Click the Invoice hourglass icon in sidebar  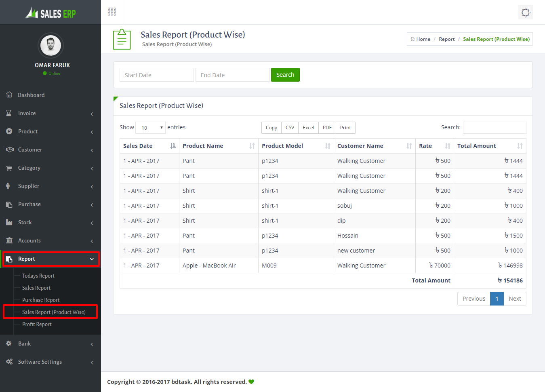click(9, 113)
